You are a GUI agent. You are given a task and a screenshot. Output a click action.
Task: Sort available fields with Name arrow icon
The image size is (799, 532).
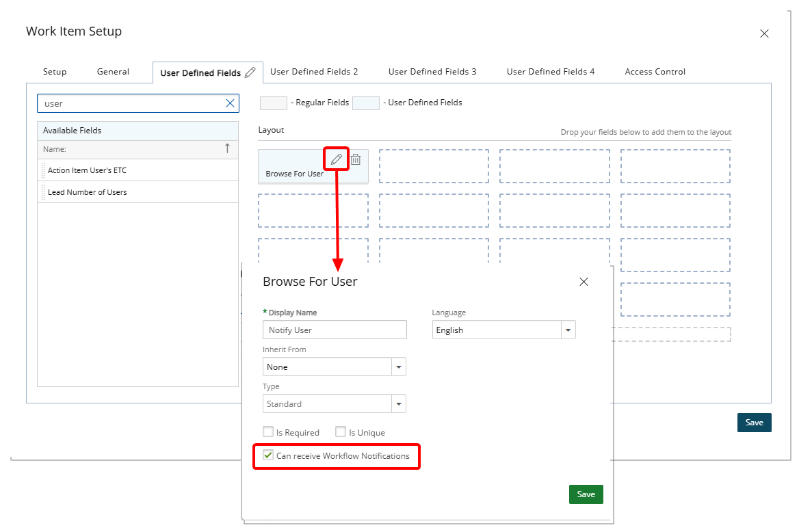(227, 148)
